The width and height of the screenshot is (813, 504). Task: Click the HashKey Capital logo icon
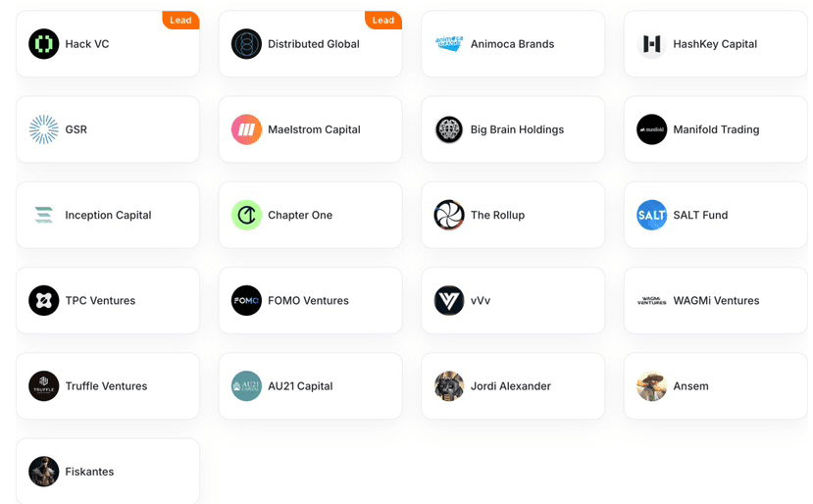652,44
